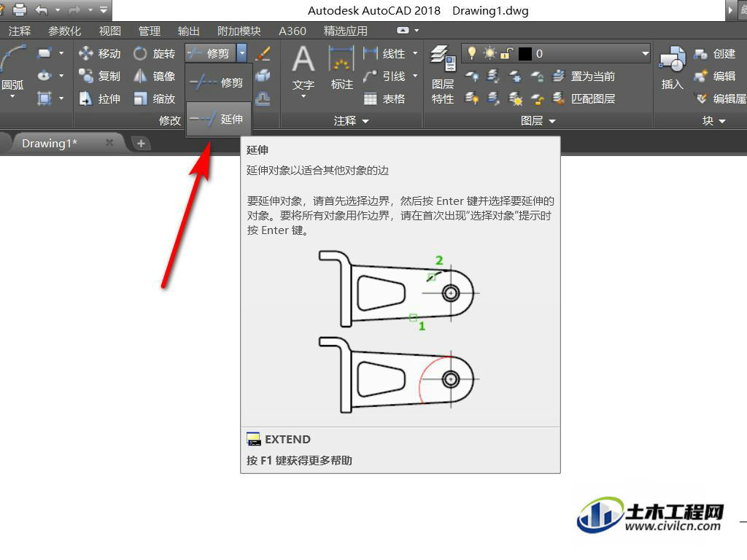Toggle layer 0 lock padlock
The height and width of the screenshot is (560, 747).
tap(506, 52)
